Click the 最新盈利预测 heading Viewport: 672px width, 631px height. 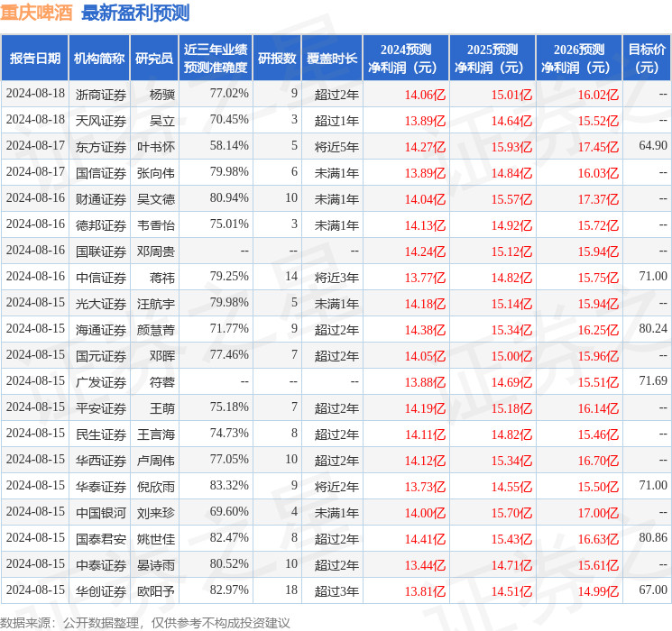(135, 13)
